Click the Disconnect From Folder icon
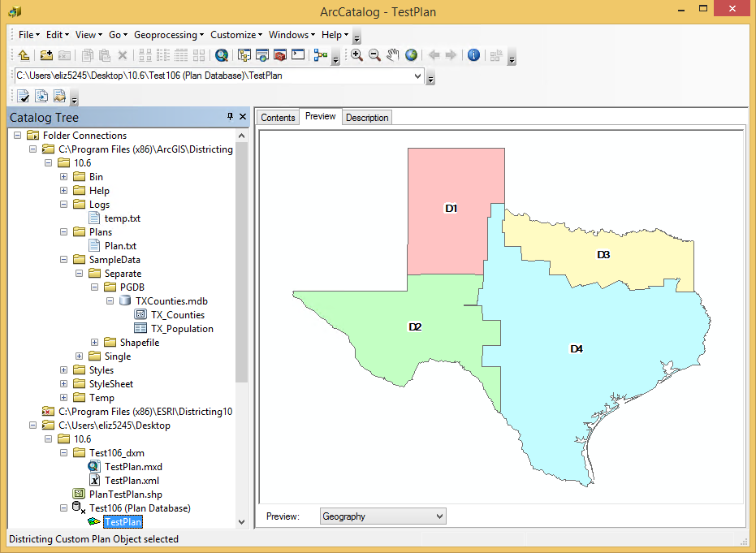Image resolution: width=756 pixels, height=553 pixels. pos(64,55)
